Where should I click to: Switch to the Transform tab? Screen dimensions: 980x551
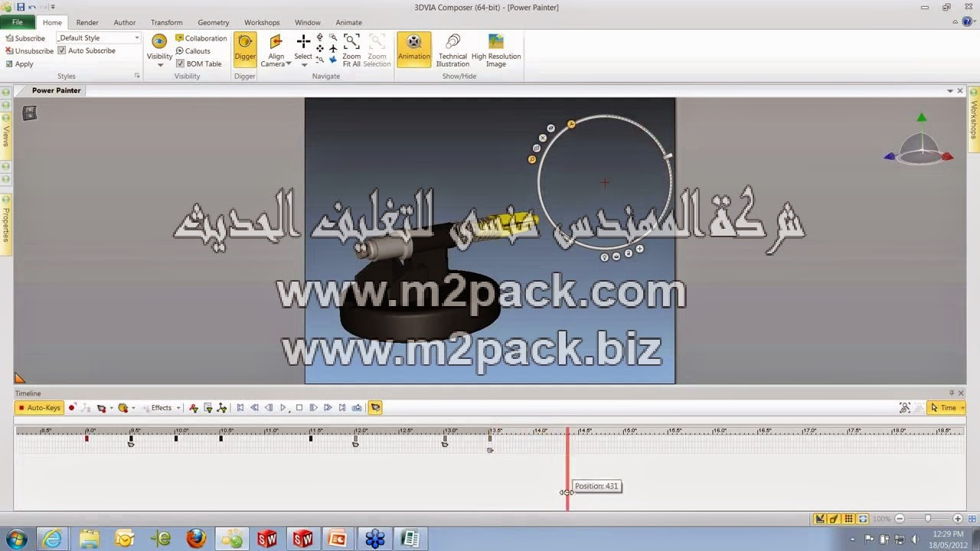click(167, 22)
